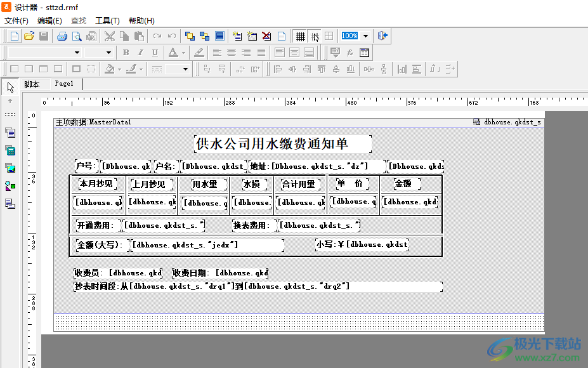Select the Picture object tool
Viewport: 588px width, 368px height.
point(10,168)
